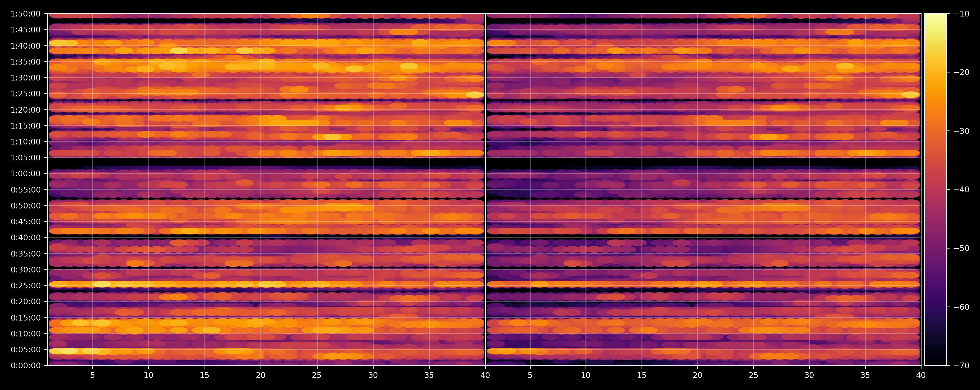Click the 0:35:00 time axis label
The image size is (980, 390).
[x=25, y=254]
